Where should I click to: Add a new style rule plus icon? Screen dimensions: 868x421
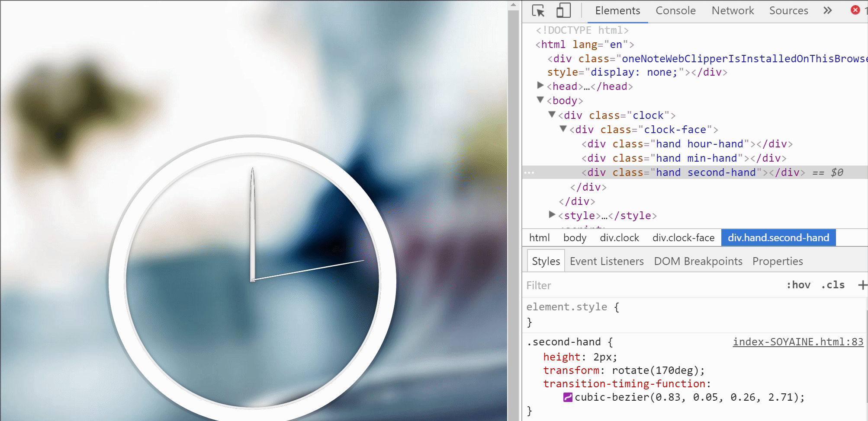pos(862,285)
